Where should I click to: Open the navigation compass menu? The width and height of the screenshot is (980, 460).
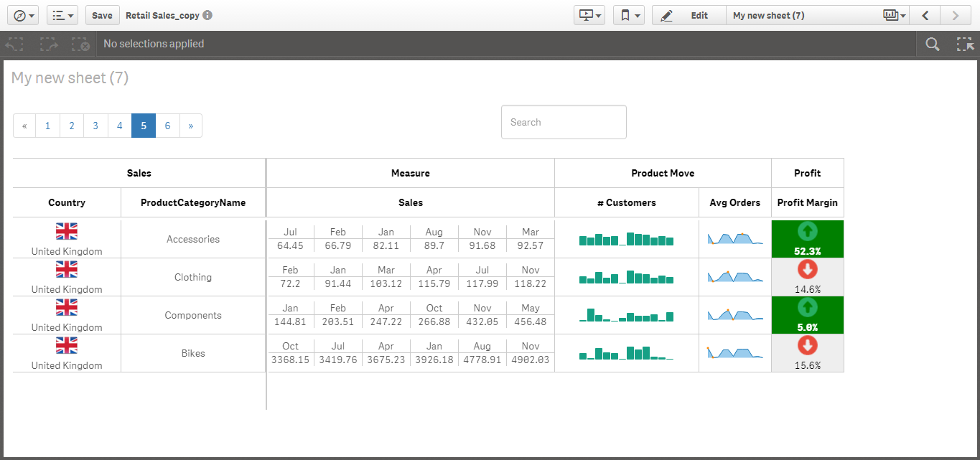[x=24, y=15]
